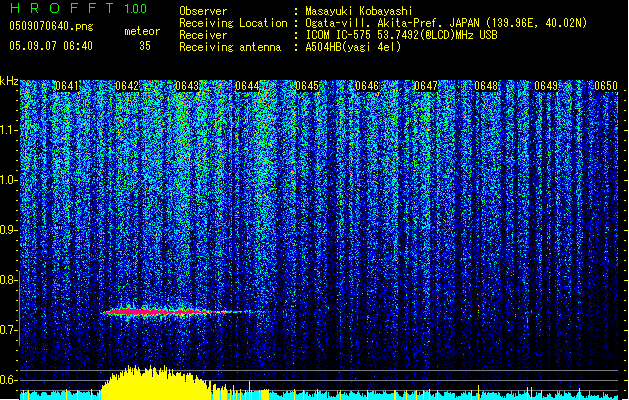Select the 0.7 kHz axis label
The width and height of the screenshot is (629, 400).
pos(9,330)
